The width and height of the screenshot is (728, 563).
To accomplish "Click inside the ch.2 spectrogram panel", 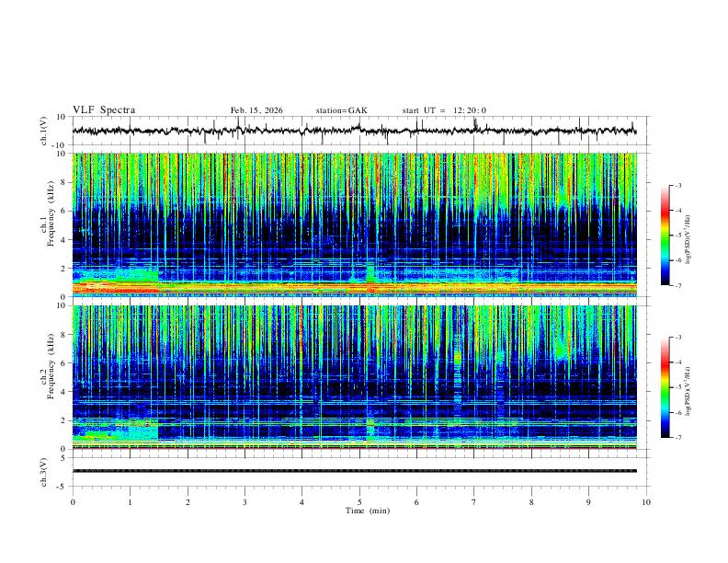I will [x=354, y=377].
